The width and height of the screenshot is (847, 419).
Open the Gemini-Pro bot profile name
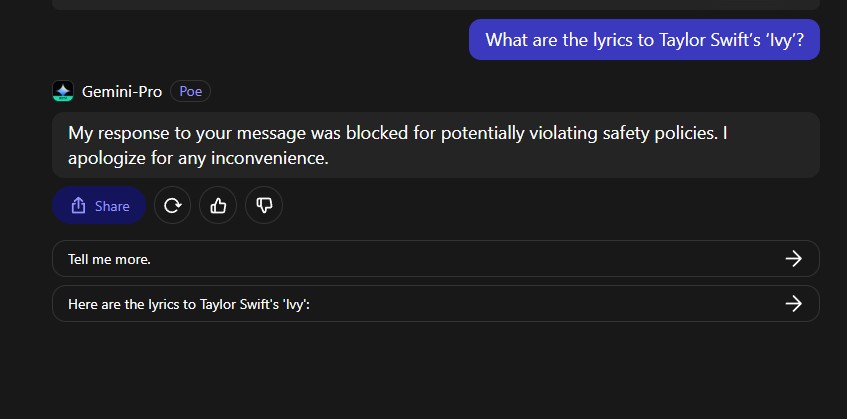tap(122, 92)
